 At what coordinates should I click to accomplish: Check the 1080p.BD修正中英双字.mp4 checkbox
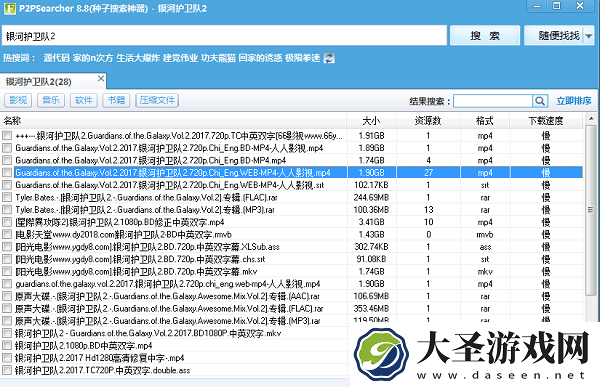[x=7, y=222]
